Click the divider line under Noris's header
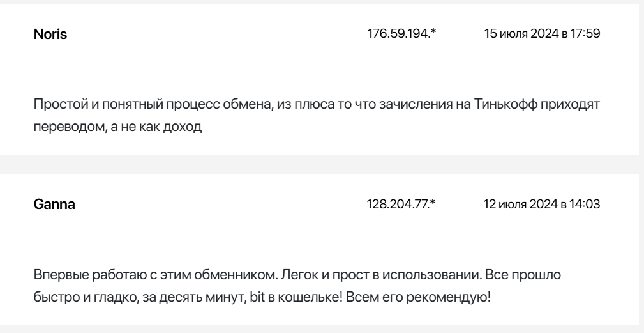The width and height of the screenshot is (644, 333). click(x=317, y=61)
